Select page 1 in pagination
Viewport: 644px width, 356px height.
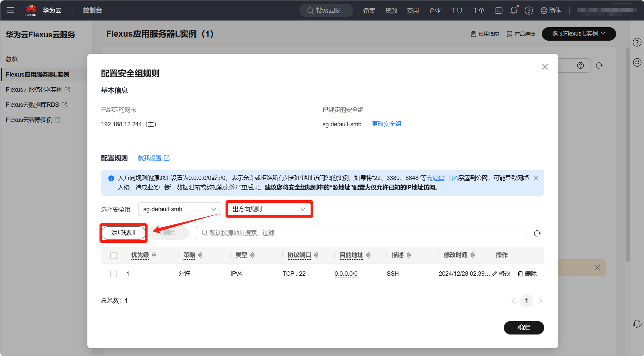tap(526, 301)
